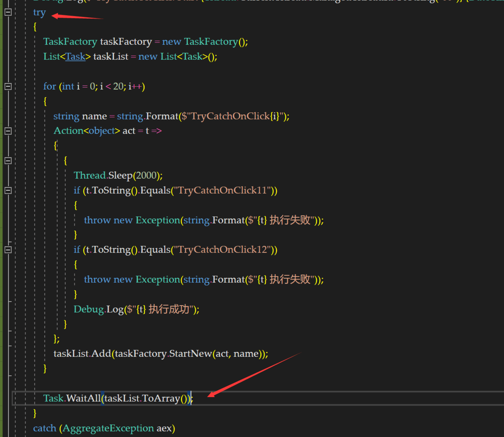Image resolution: width=504 pixels, height=437 pixels.
Task: Click the Debug.Log success statement
Action: coord(136,309)
